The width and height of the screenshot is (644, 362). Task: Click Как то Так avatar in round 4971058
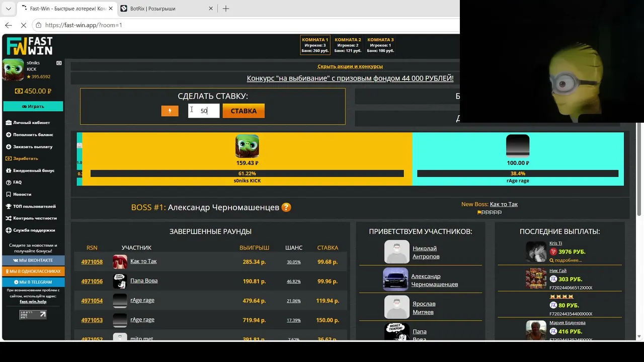coord(120,262)
